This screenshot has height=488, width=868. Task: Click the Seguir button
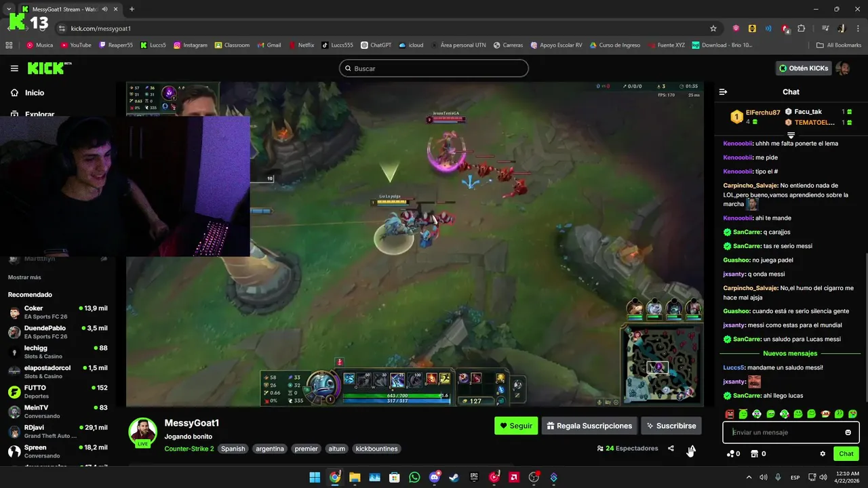pyautogui.click(x=516, y=426)
